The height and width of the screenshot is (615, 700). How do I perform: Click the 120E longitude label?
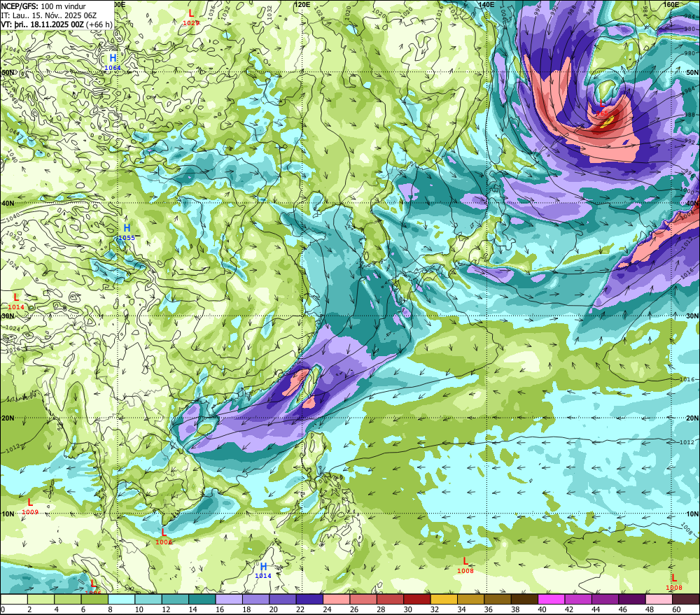pyautogui.click(x=302, y=4)
